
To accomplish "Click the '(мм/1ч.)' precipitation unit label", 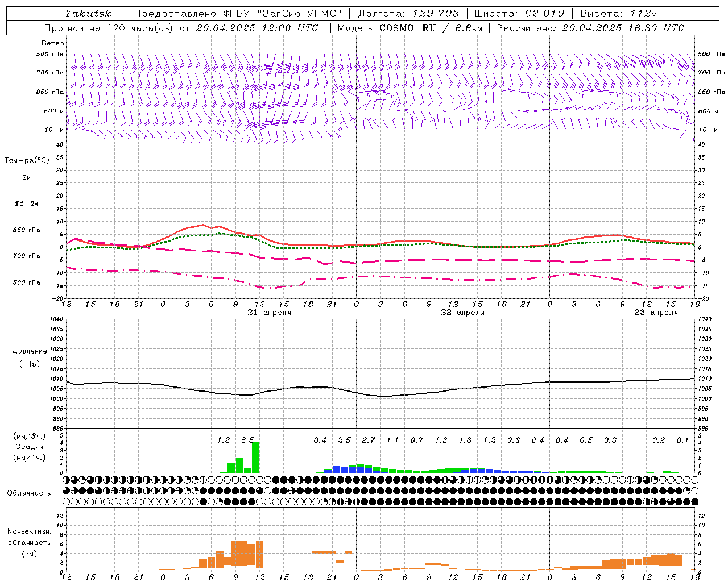I will click(x=29, y=457).
